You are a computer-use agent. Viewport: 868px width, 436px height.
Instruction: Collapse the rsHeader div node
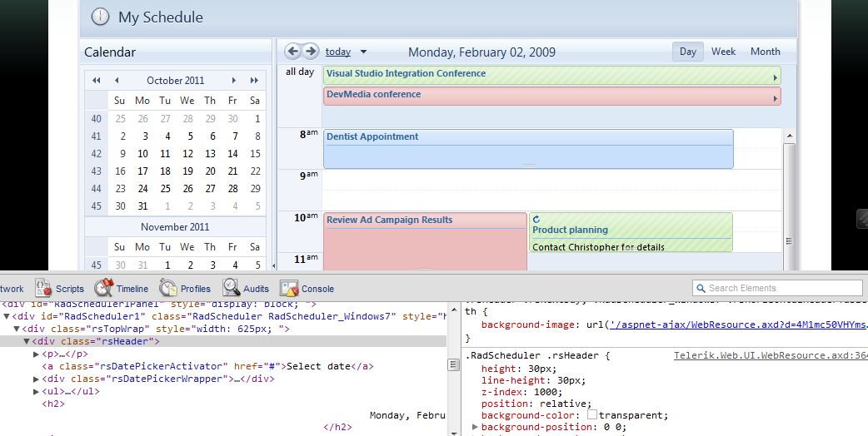pyautogui.click(x=27, y=341)
